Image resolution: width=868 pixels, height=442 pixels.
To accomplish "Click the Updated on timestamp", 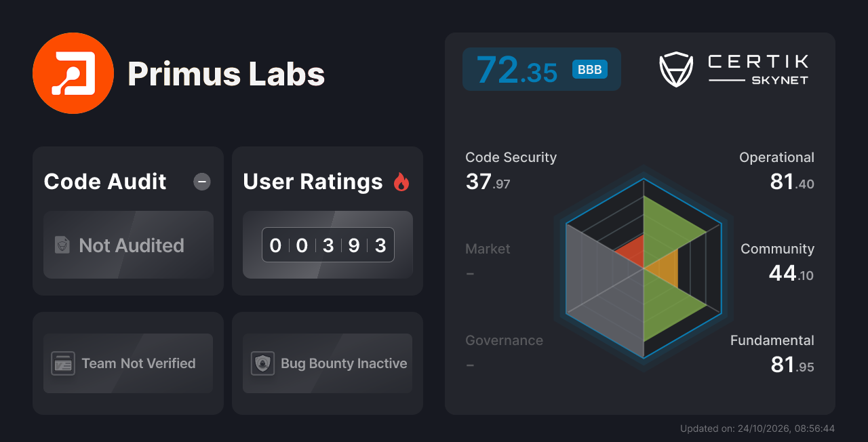I will click(x=757, y=428).
